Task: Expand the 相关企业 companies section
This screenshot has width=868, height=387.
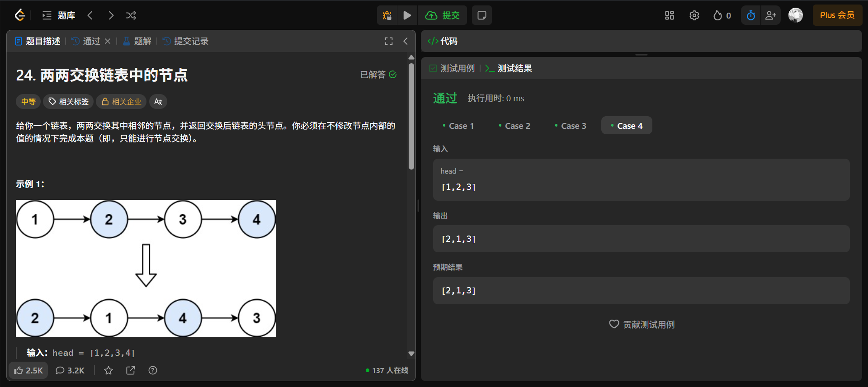Action: pyautogui.click(x=121, y=102)
